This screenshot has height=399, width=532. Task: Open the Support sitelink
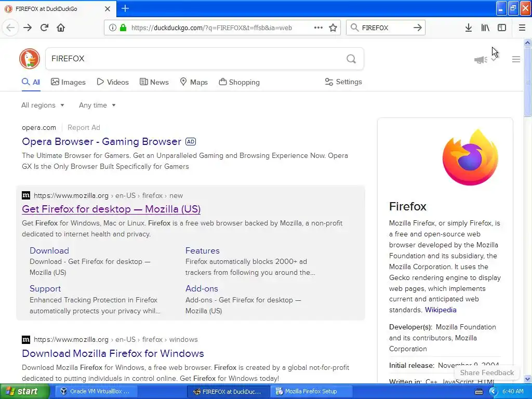tap(45, 288)
